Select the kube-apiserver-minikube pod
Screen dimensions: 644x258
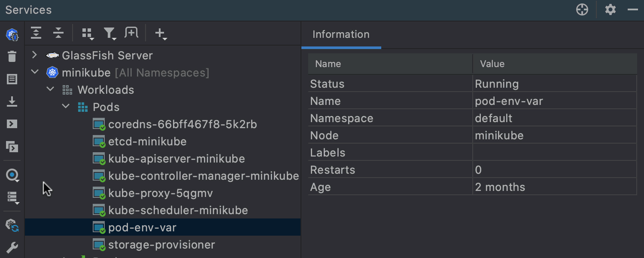176,159
